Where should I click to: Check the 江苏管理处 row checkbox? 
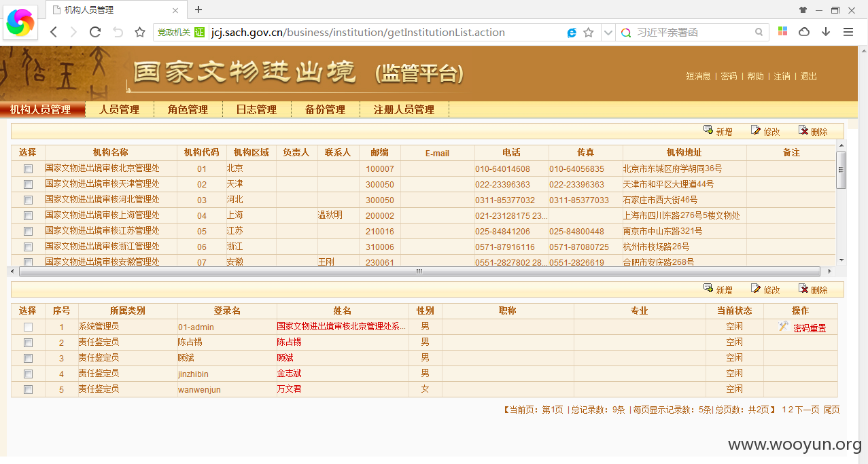[x=28, y=231]
